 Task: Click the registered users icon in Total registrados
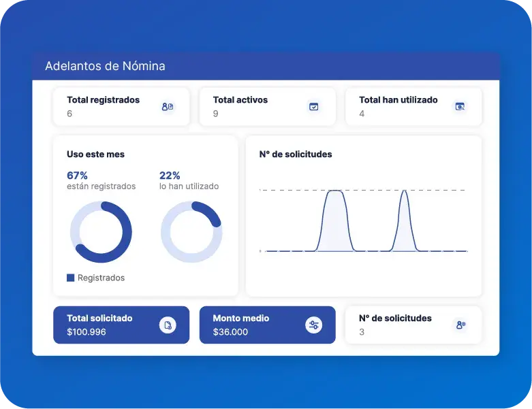click(168, 107)
